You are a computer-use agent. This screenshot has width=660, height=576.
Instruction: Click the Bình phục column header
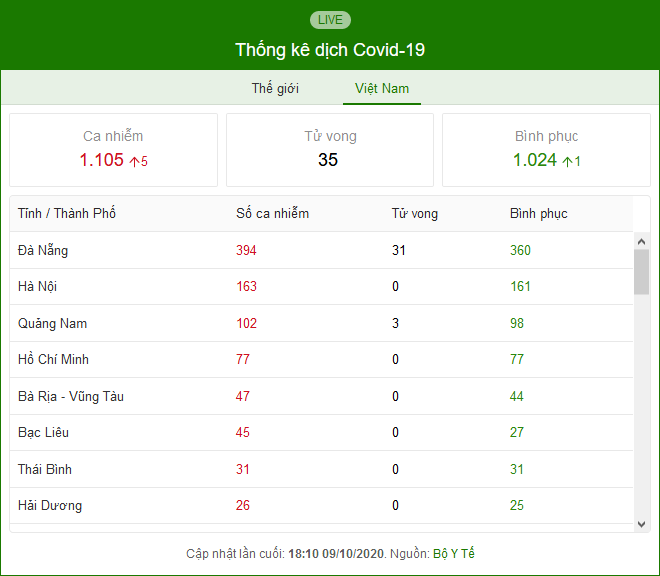click(x=538, y=213)
